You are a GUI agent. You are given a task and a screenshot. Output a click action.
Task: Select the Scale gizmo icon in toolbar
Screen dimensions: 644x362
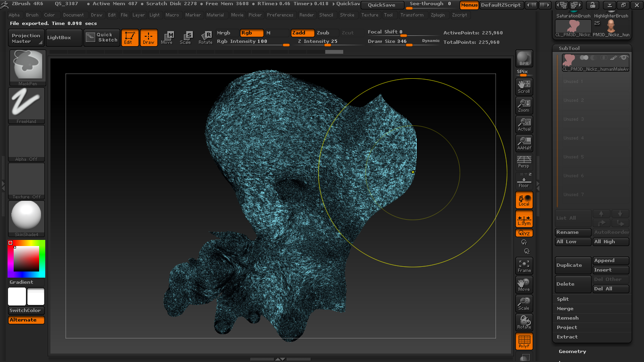point(185,37)
